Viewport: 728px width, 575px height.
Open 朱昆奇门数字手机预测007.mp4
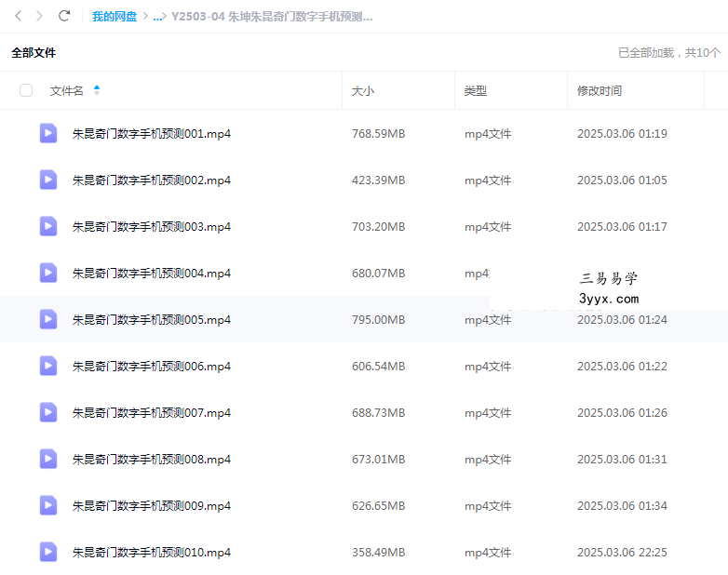point(152,412)
